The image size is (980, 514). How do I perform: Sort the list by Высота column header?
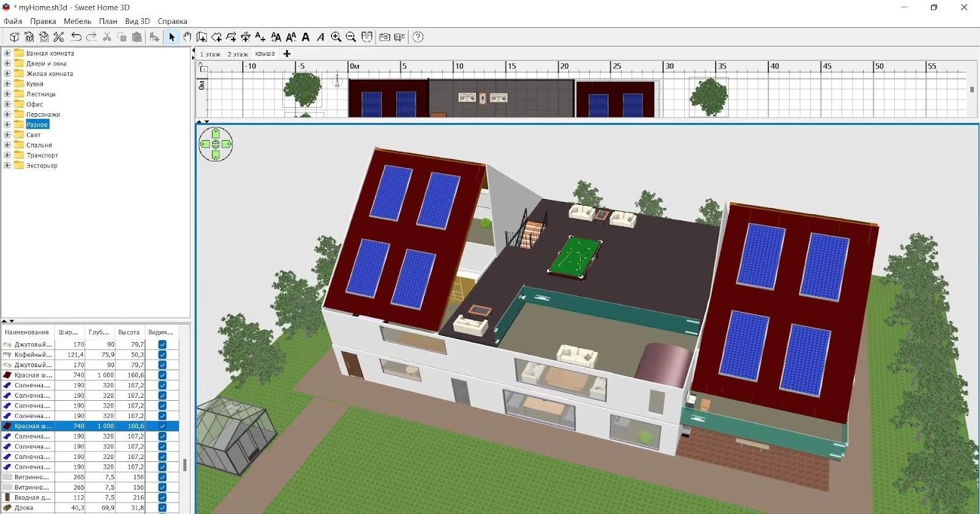(129, 332)
